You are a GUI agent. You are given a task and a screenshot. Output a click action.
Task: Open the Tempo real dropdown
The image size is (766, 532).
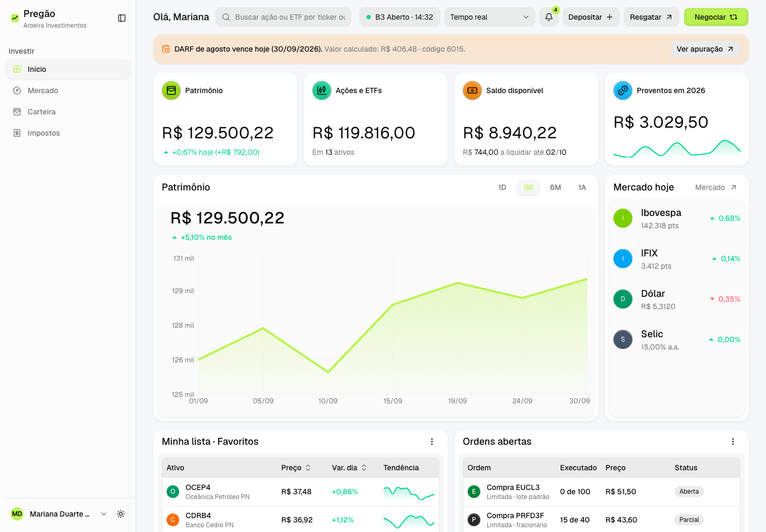pyautogui.click(x=489, y=17)
